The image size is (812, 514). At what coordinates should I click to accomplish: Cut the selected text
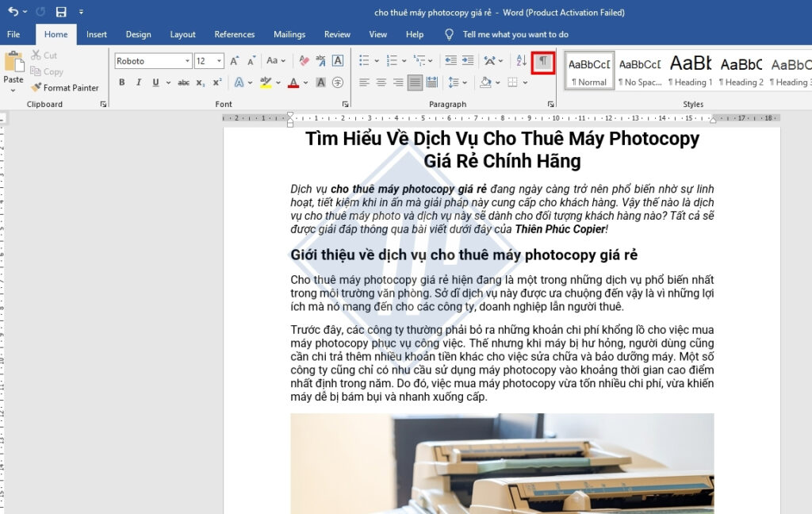[x=44, y=55]
